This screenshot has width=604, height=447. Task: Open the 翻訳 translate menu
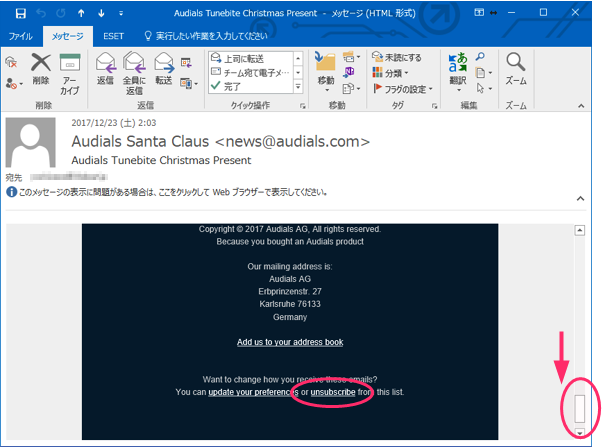[458, 72]
